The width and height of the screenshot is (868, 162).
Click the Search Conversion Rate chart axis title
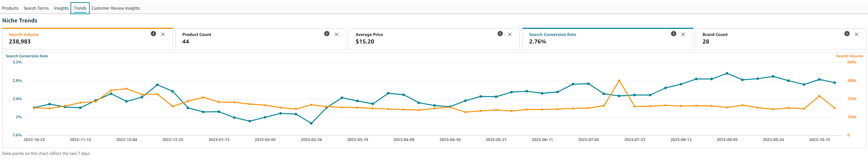[x=27, y=56]
